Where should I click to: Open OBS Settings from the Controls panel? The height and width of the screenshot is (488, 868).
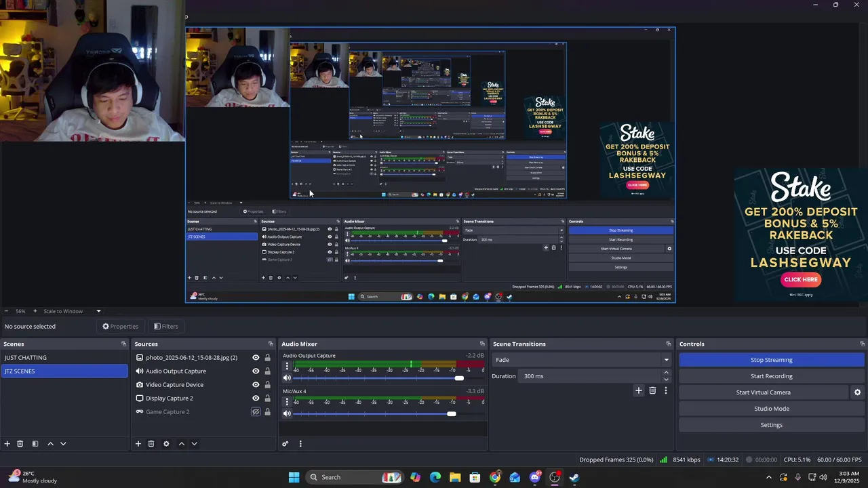(771, 425)
